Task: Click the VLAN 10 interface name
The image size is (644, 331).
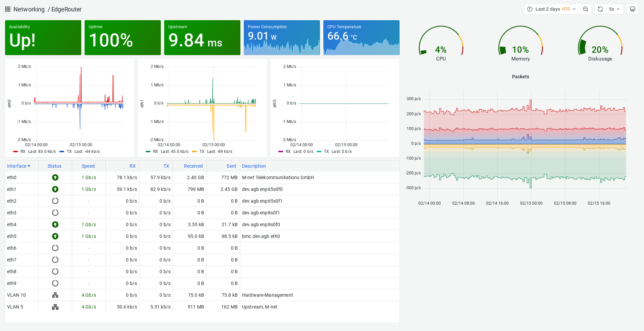Action: (16, 295)
